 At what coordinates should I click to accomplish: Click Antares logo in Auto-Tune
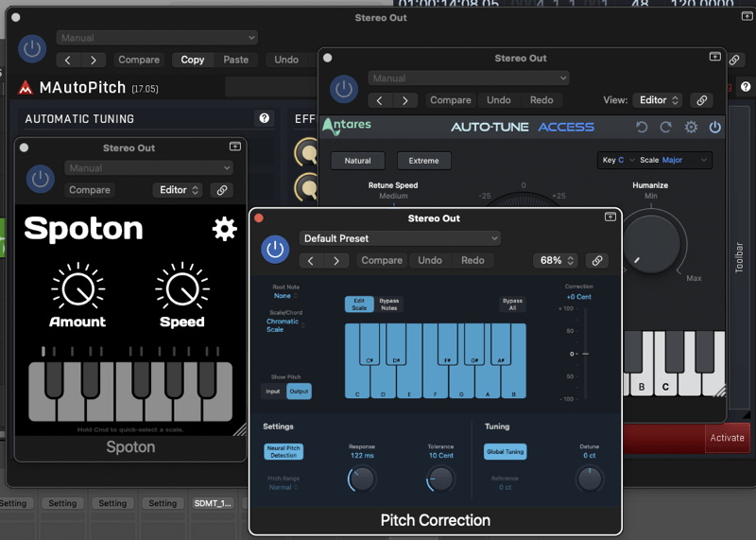[347, 126]
